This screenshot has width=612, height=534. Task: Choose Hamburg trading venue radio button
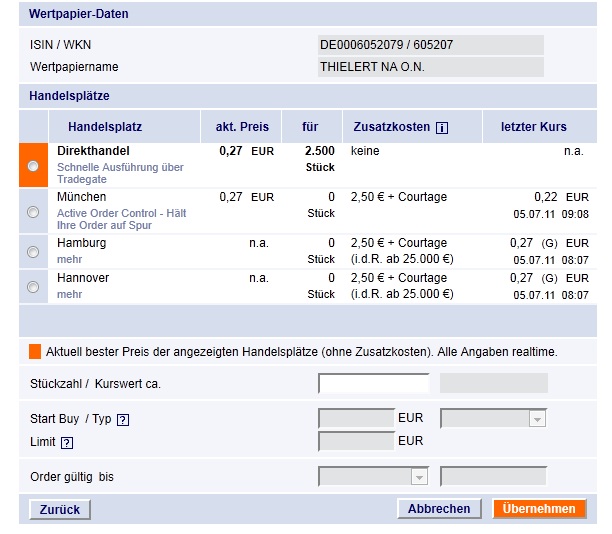33,251
